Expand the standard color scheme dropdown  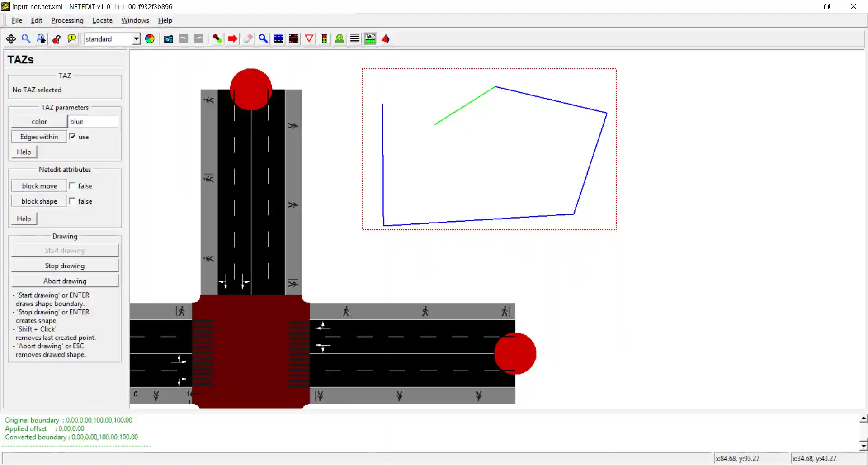136,39
